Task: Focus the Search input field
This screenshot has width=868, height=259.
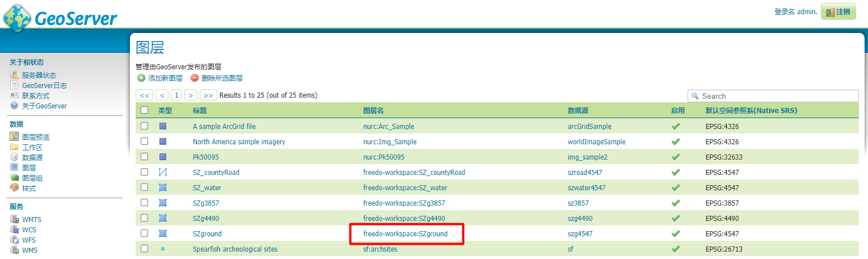Action: coord(773,96)
